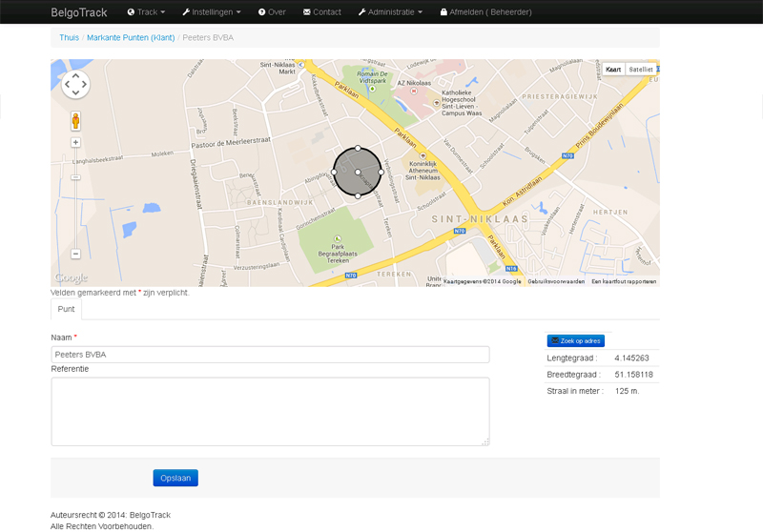Click the Peeters BVBA breadcrumb text
The width and height of the screenshot is (763, 532).
click(208, 37)
